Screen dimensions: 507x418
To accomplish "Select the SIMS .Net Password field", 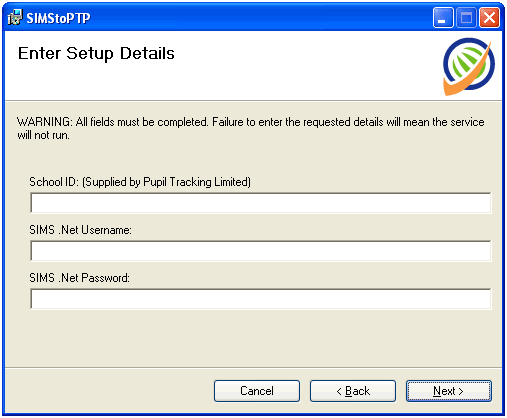I will [261, 299].
